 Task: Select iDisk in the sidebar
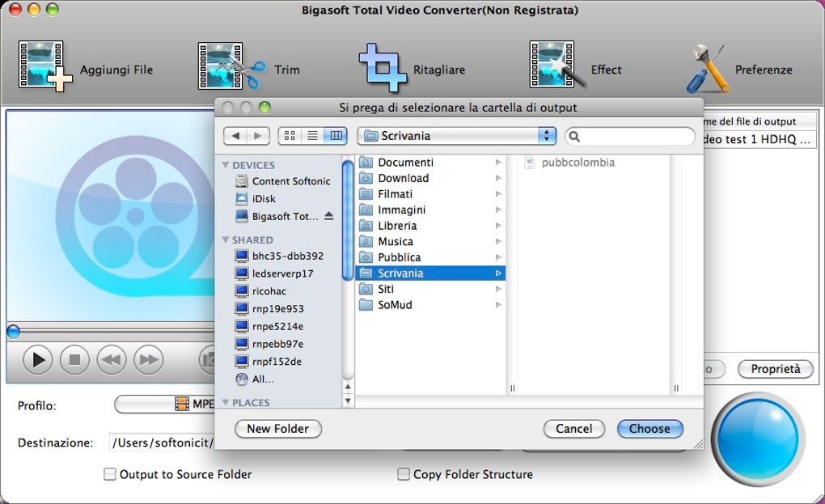point(256,198)
